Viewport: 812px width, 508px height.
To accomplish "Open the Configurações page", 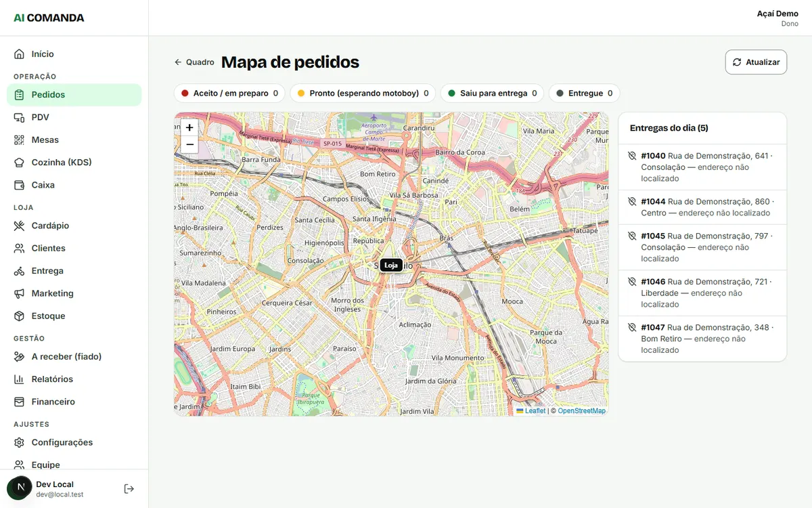I will pos(74,442).
